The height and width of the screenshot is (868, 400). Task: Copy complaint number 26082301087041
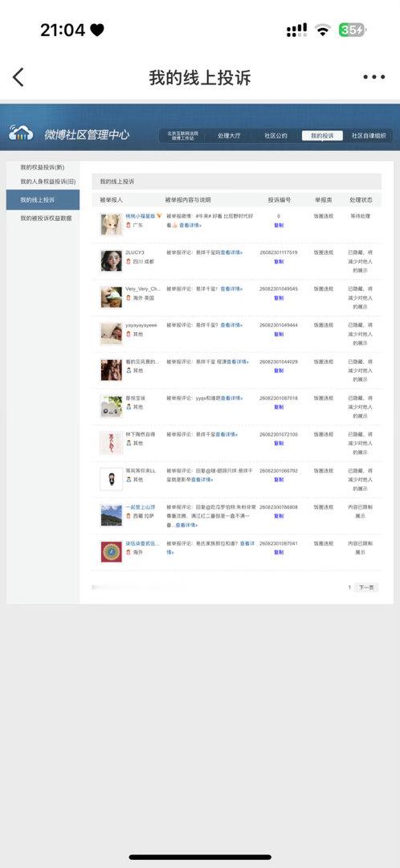point(278,552)
